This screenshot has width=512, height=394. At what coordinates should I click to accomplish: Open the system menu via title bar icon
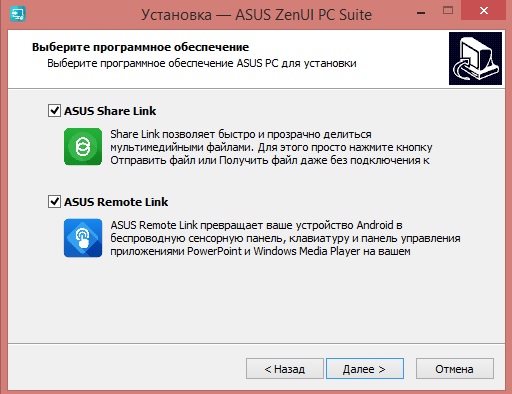pos(18,14)
